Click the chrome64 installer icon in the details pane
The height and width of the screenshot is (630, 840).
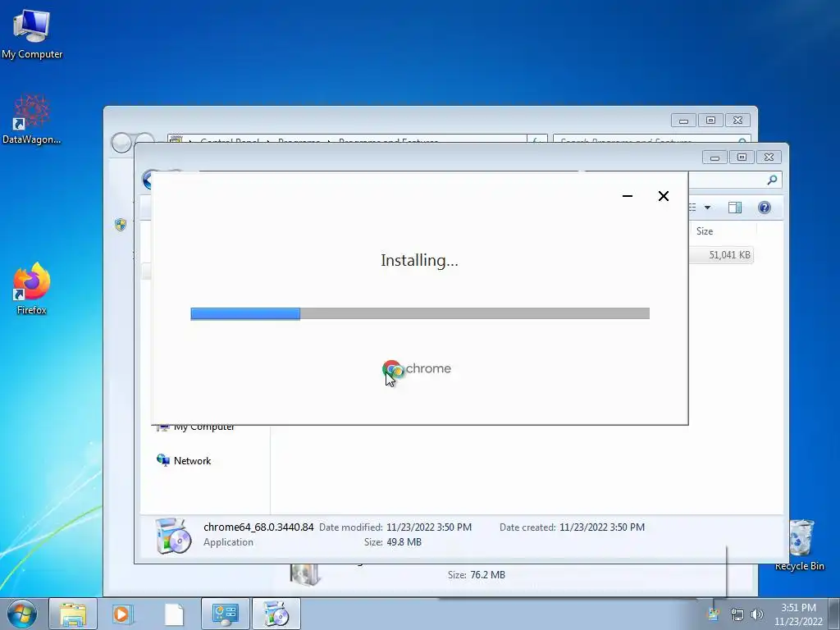click(173, 535)
